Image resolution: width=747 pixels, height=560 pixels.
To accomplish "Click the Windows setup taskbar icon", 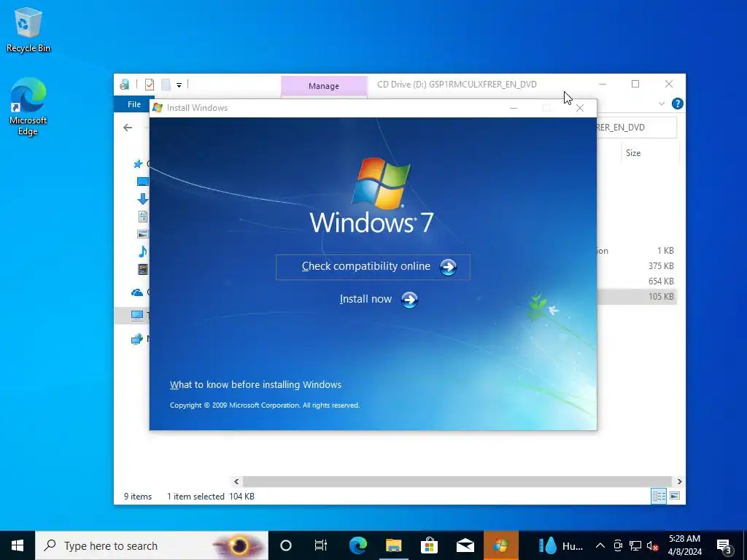I will (500, 545).
